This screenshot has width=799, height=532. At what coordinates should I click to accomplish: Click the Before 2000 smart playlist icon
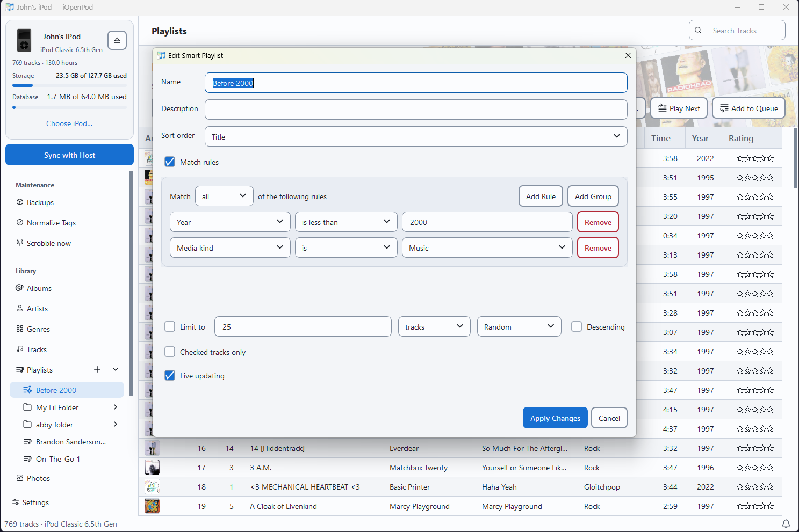coord(27,390)
